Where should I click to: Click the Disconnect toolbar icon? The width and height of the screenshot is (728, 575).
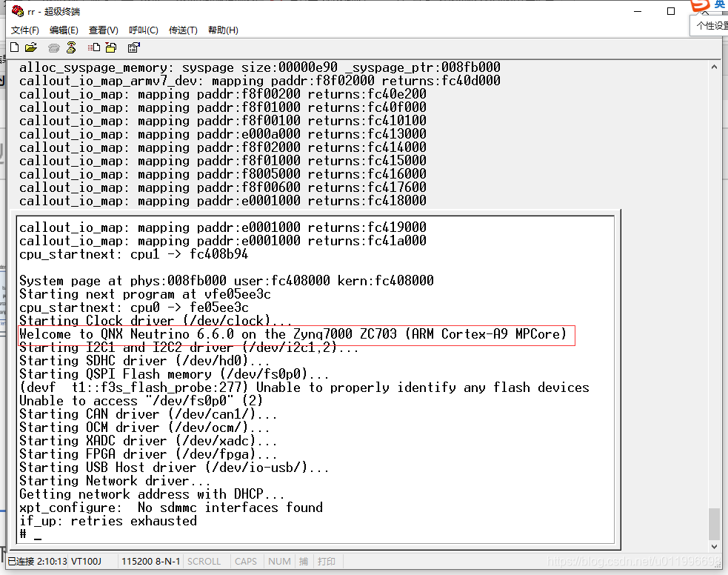coord(71,47)
